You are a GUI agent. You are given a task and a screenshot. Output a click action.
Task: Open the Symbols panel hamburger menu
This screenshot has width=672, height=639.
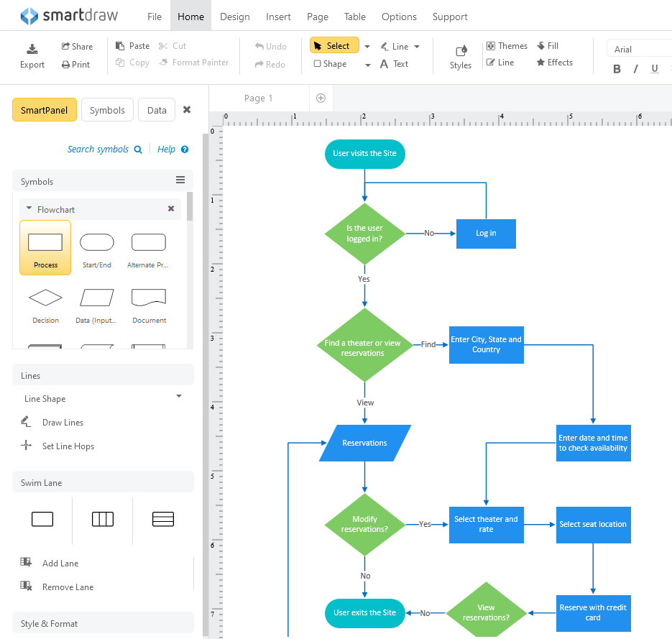(x=180, y=180)
